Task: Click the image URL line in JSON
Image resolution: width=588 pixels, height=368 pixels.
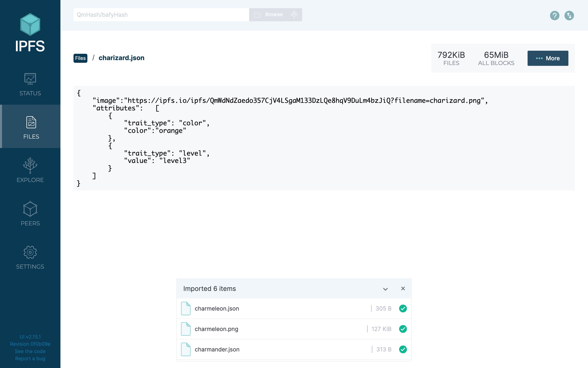Action: tap(290, 101)
